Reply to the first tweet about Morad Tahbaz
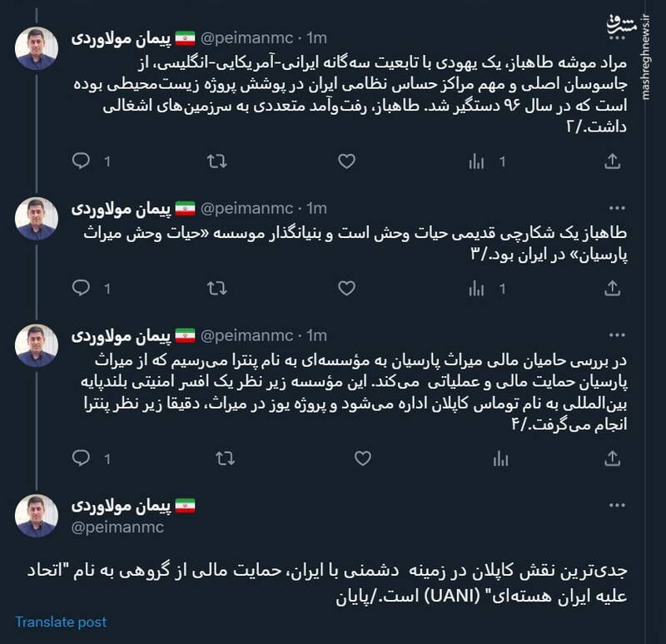The height and width of the screenshot is (644, 666). [x=81, y=161]
